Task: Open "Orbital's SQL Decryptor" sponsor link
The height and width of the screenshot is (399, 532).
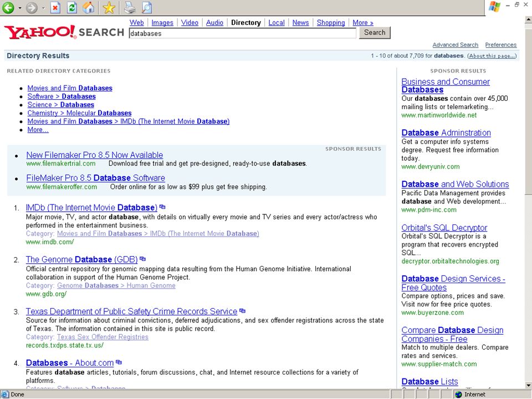Action: [x=444, y=227]
